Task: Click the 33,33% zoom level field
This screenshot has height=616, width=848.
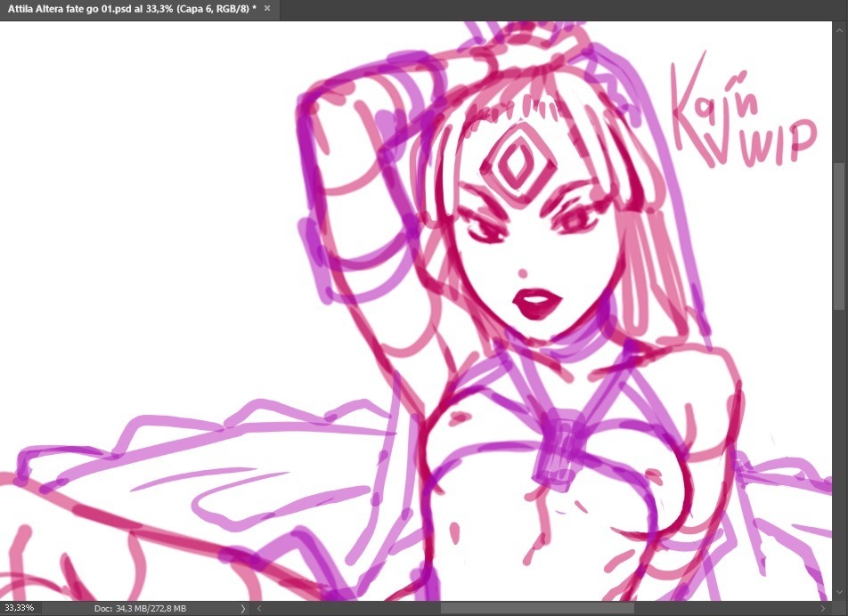Action: coord(20,609)
